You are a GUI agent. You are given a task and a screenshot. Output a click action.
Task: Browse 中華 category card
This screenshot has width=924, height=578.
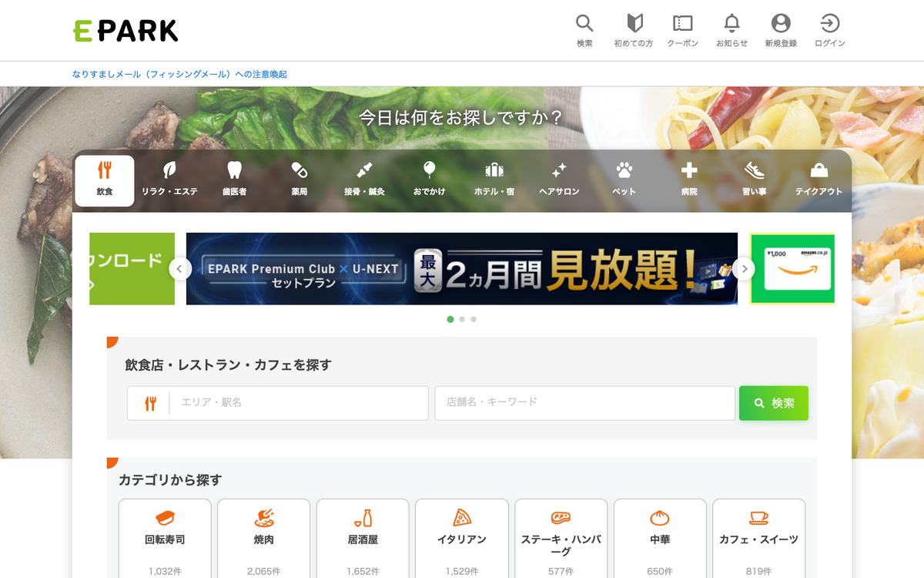(x=660, y=539)
